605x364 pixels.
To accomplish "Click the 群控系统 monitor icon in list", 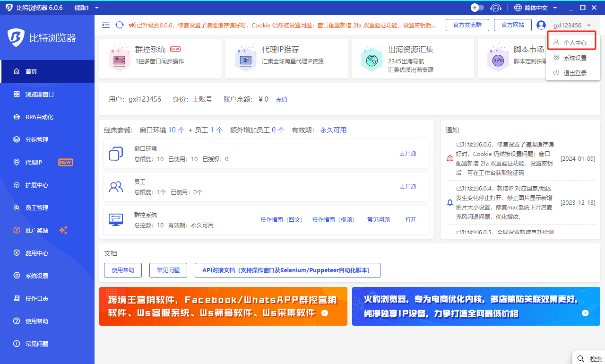I will [x=116, y=219].
